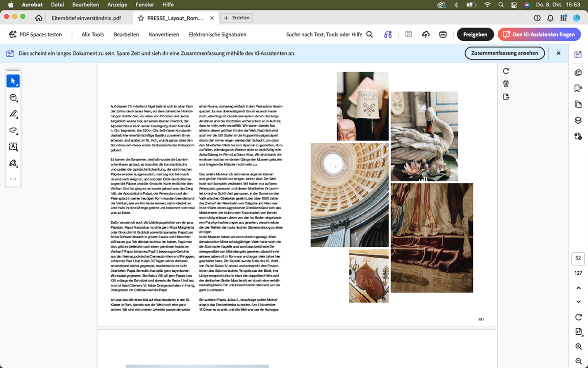The image size is (588, 368).
Task: Rotate the view in the bottom rail
Action: click(578, 317)
